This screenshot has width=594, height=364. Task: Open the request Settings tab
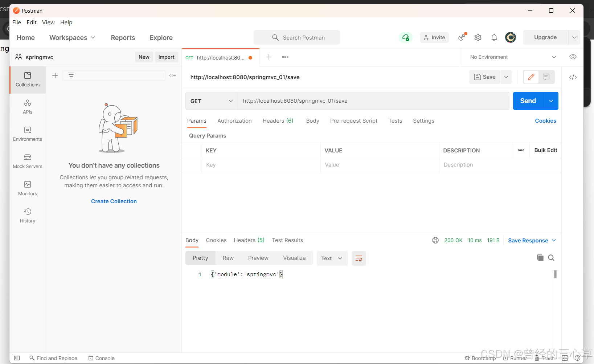(423, 121)
